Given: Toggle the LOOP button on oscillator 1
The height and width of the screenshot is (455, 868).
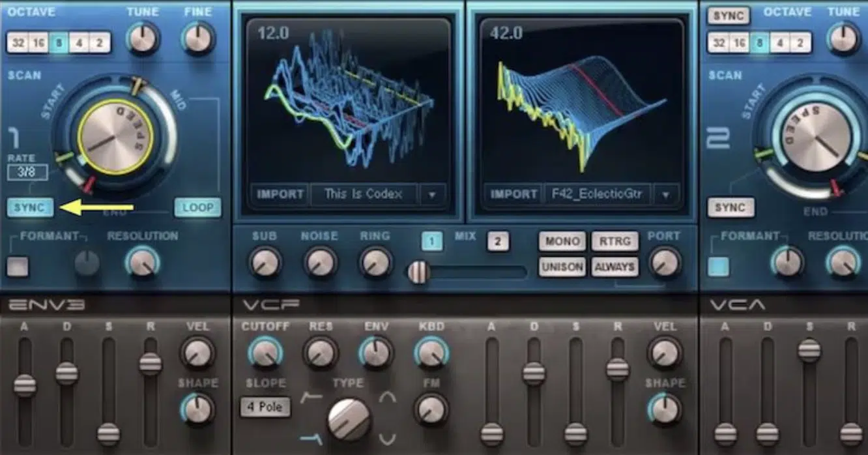Looking at the screenshot, I should click(x=197, y=207).
